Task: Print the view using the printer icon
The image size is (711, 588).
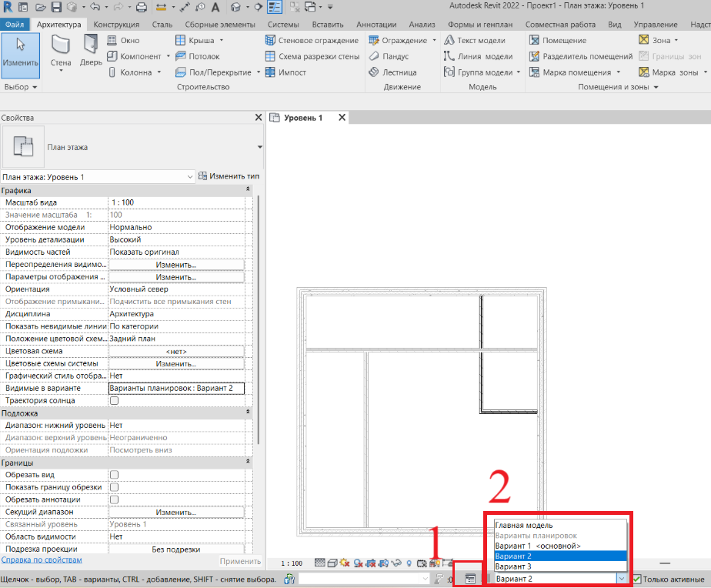Action: point(142,7)
